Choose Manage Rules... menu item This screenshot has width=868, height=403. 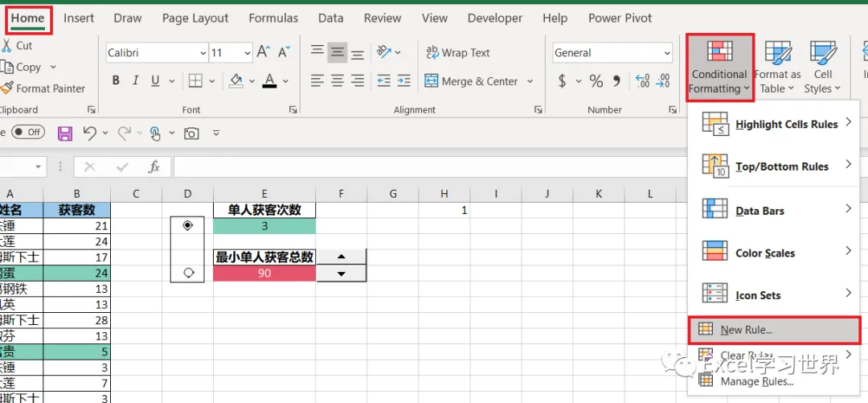[774, 381]
